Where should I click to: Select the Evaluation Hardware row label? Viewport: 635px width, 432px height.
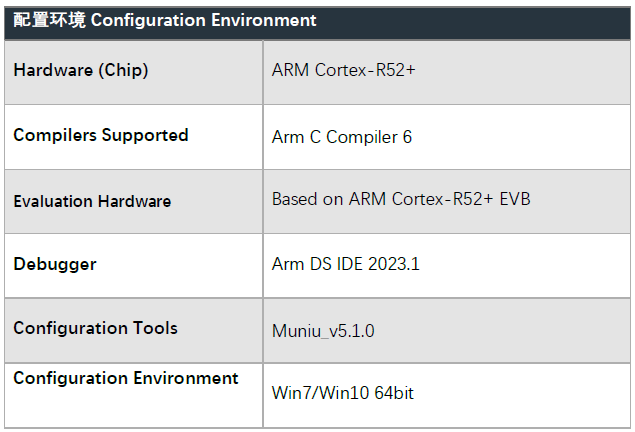click(x=92, y=201)
